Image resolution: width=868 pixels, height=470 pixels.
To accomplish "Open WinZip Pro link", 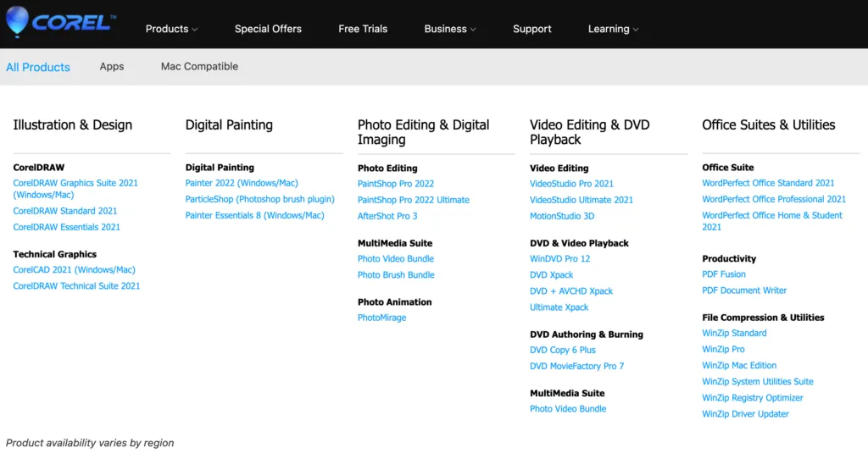I will point(723,350).
